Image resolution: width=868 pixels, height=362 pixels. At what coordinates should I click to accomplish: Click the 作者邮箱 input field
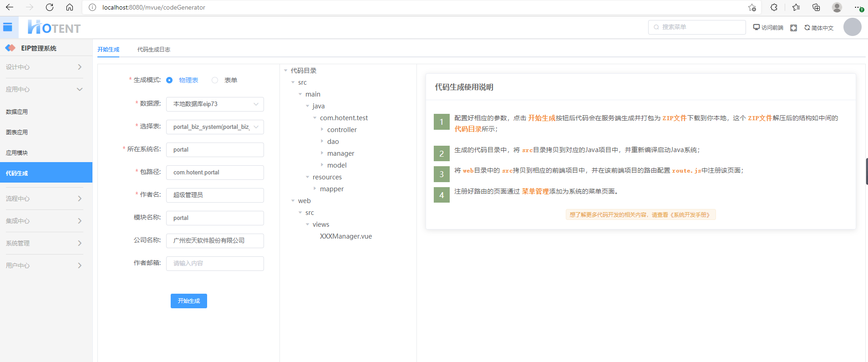point(215,264)
